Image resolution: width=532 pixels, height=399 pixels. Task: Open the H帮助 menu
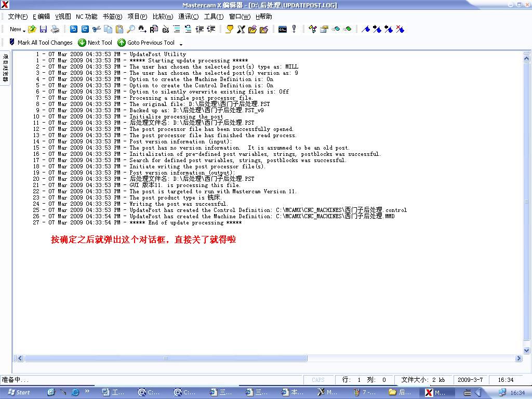pyautogui.click(x=263, y=17)
